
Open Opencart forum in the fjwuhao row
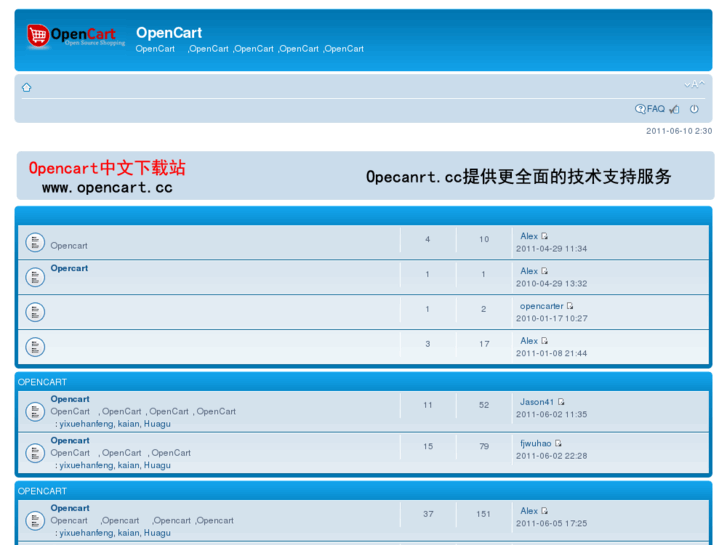tap(70, 441)
